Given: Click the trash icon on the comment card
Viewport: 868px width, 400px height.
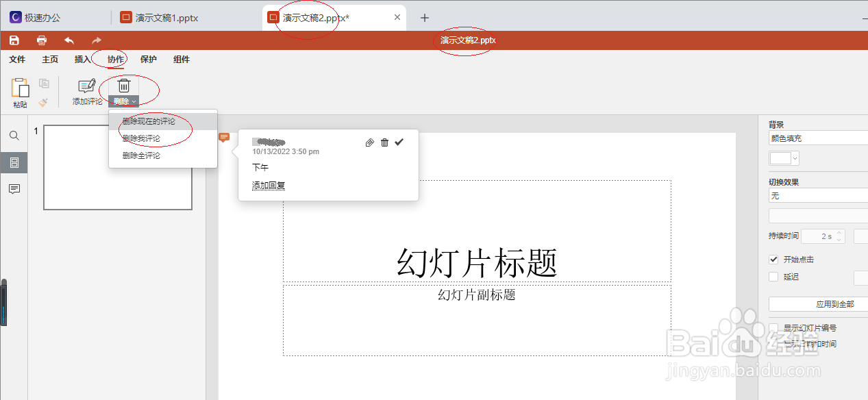Looking at the screenshot, I should [384, 142].
